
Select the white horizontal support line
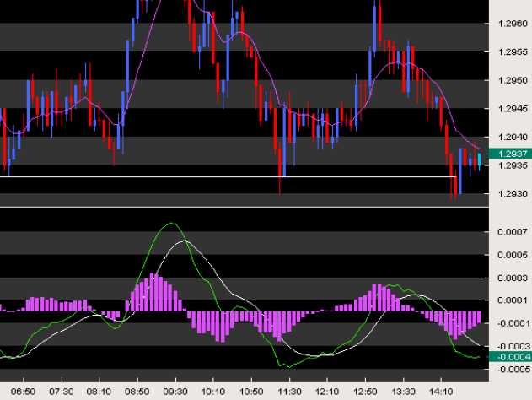coord(228,177)
